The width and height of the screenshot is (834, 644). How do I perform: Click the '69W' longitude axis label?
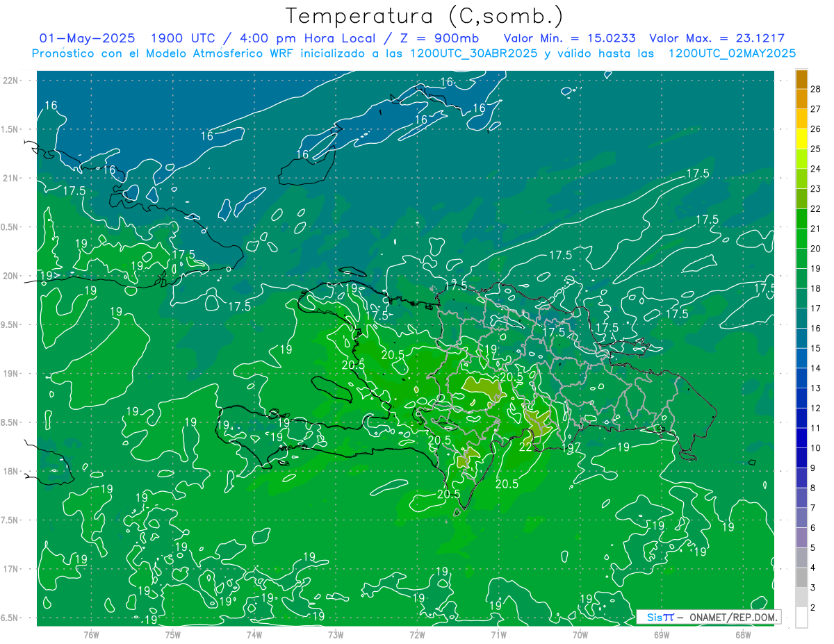(662, 635)
